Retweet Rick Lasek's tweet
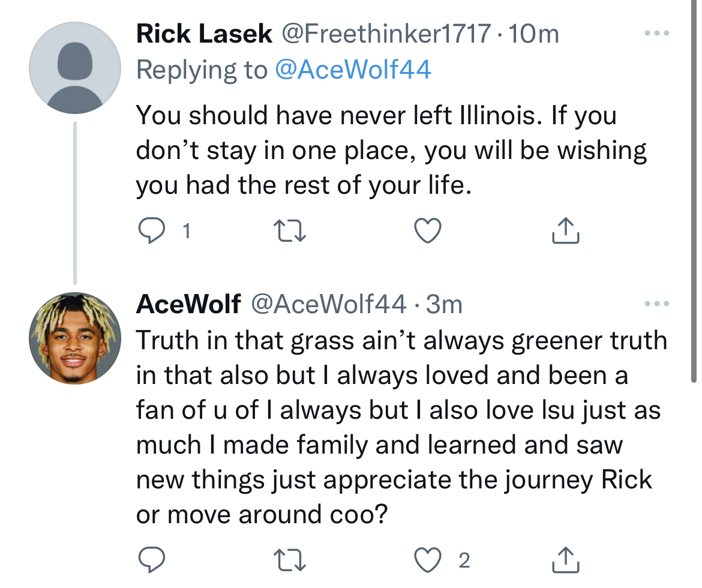This screenshot has height=588, width=702. 290,231
